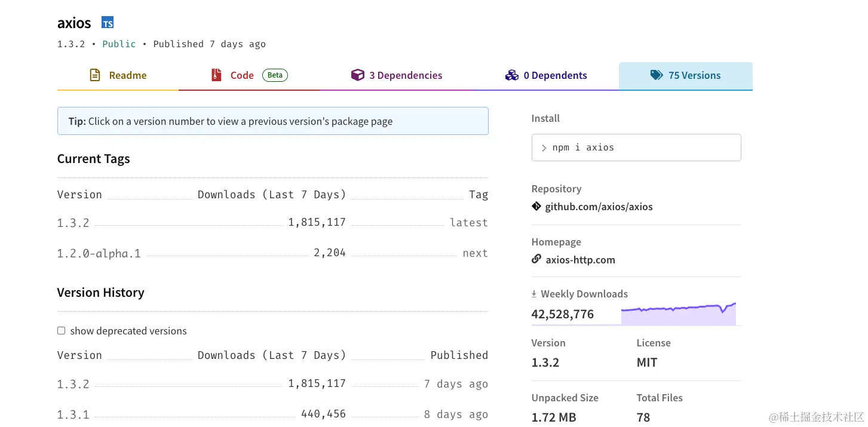Open version 1.3.2 under Current Tags

click(x=73, y=223)
